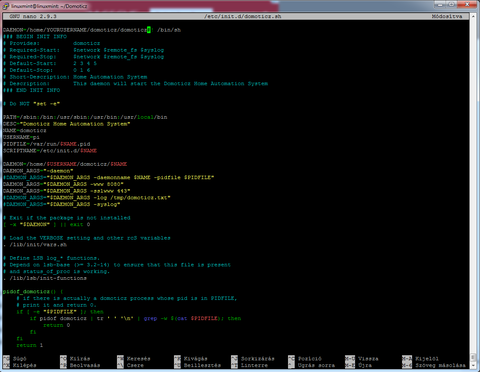The image size is (480, 372).
Task: Click the SCRIPTNAME=/etc/init.d/$NAME line
Action: pos(50,151)
